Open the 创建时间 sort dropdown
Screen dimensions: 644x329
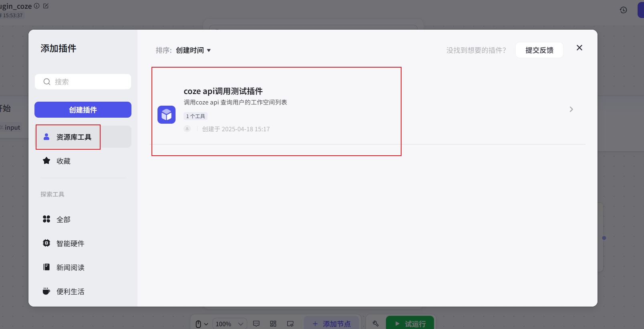tap(193, 50)
